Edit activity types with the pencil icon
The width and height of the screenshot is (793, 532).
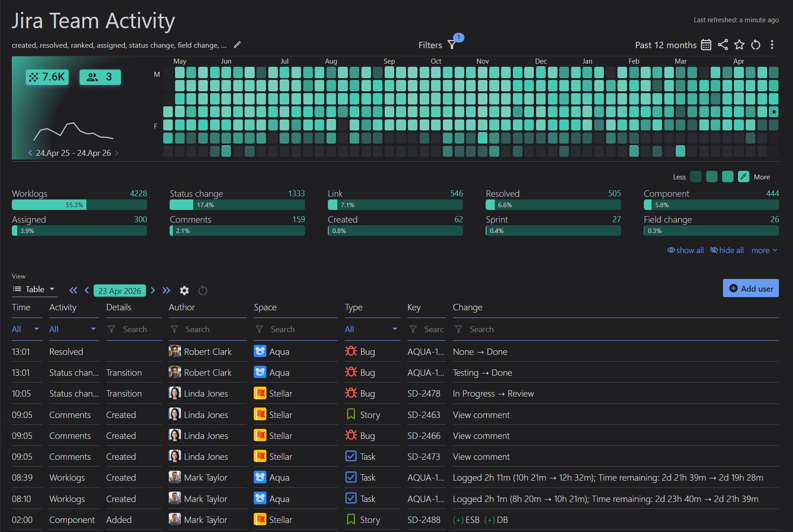237,45
